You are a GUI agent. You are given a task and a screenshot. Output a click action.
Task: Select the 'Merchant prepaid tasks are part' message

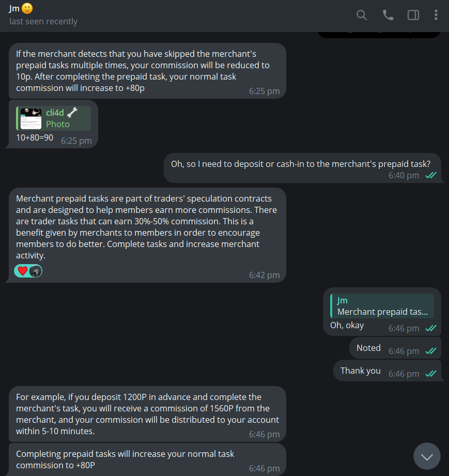147,235
